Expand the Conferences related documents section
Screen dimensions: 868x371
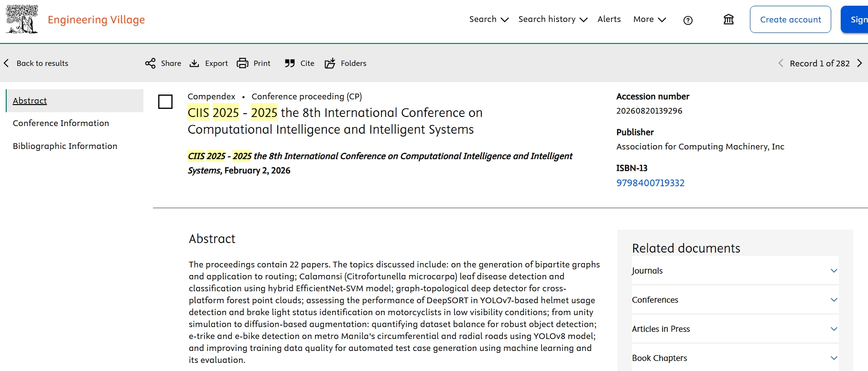point(834,300)
